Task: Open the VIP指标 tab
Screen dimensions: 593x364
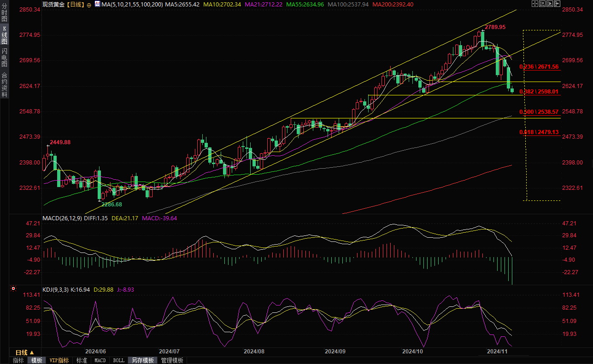Action: (59, 360)
